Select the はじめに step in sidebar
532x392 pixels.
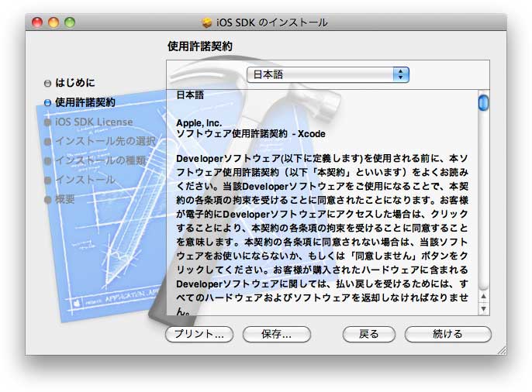[75, 83]
